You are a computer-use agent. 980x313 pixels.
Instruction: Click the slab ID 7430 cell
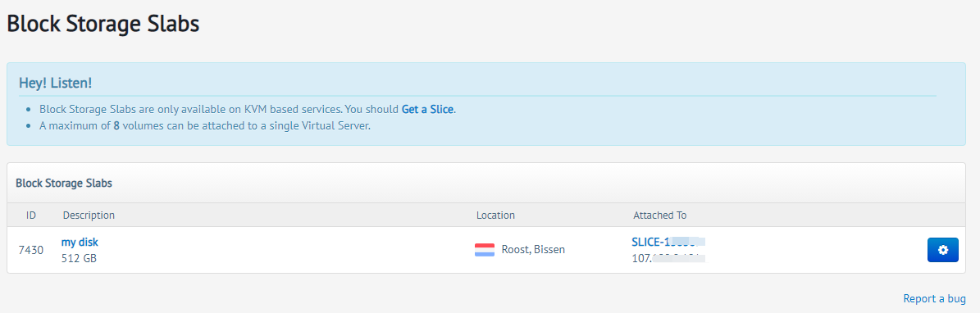coord(30,250)
